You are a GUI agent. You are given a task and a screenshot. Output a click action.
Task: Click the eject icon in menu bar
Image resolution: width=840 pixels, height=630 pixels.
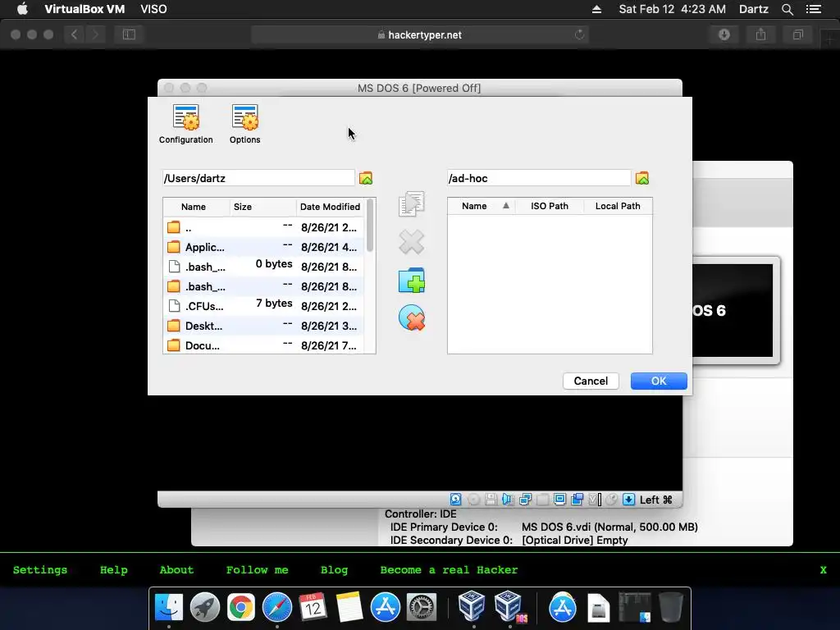tap(597, 9)
